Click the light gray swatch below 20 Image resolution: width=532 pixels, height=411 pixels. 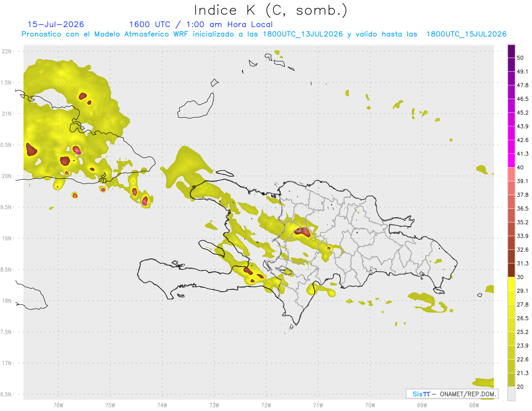pos(511,394)
